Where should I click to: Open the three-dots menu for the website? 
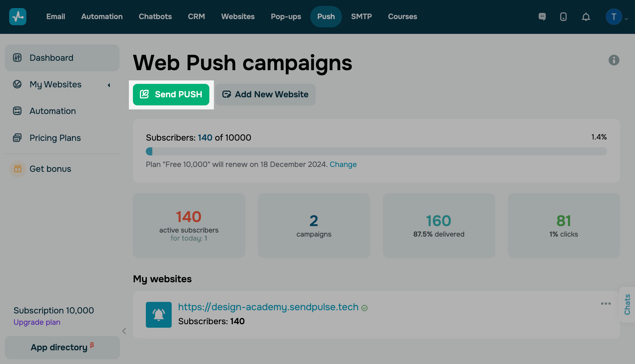606,304
